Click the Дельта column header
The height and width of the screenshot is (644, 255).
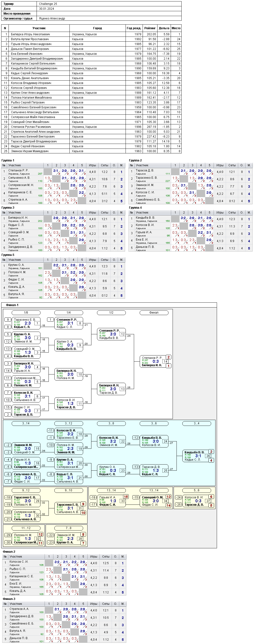point(164,28)
